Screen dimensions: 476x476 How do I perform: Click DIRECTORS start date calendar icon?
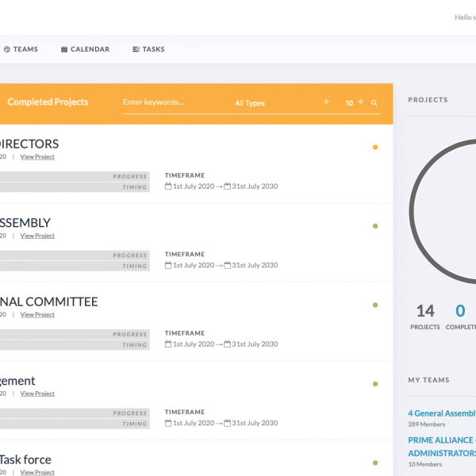point(168,186)
